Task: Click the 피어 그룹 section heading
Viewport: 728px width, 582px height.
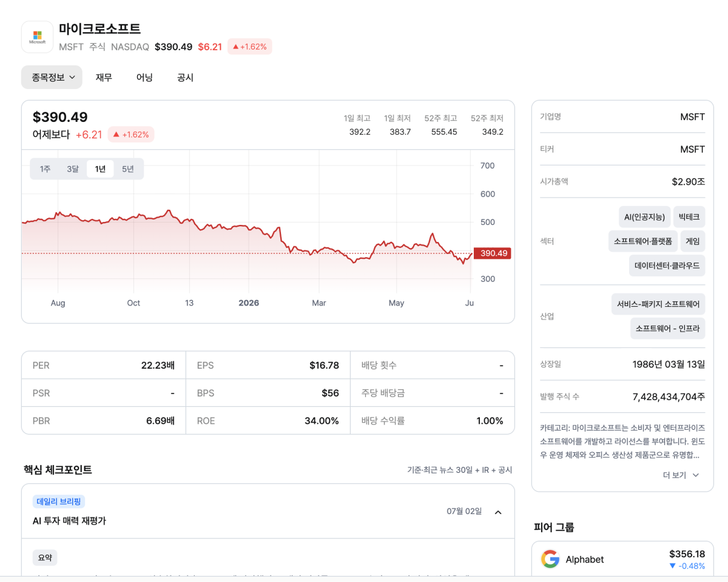Action: [x=554, y=527]
